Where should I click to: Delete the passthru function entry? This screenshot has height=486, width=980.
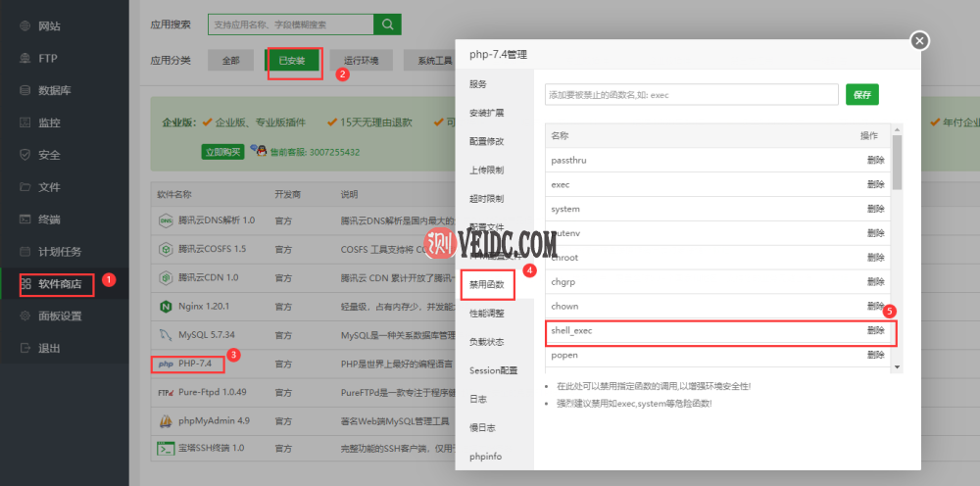tap(875, 160)
